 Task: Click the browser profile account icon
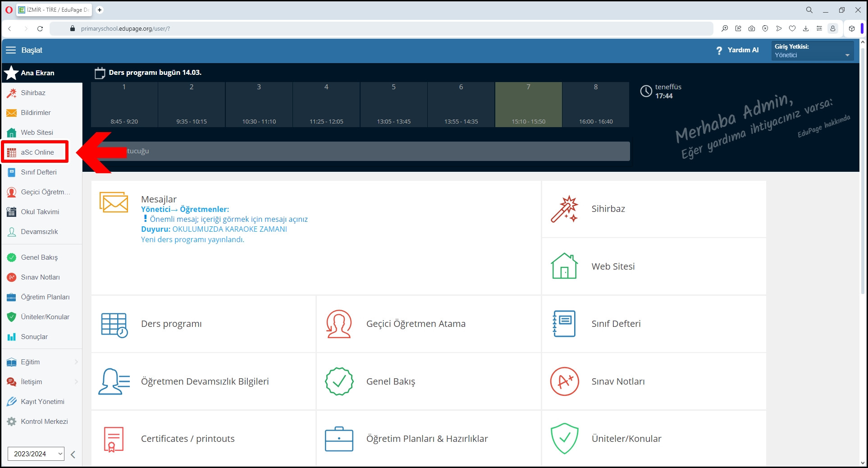(x=833, y=28)
